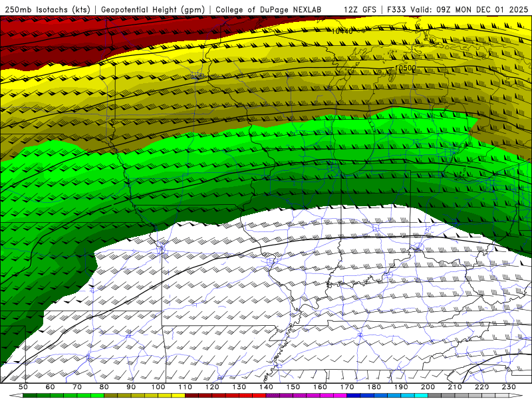Click the 110 tick label on colorbar
The image size is (532, 399).
[186, 387]
